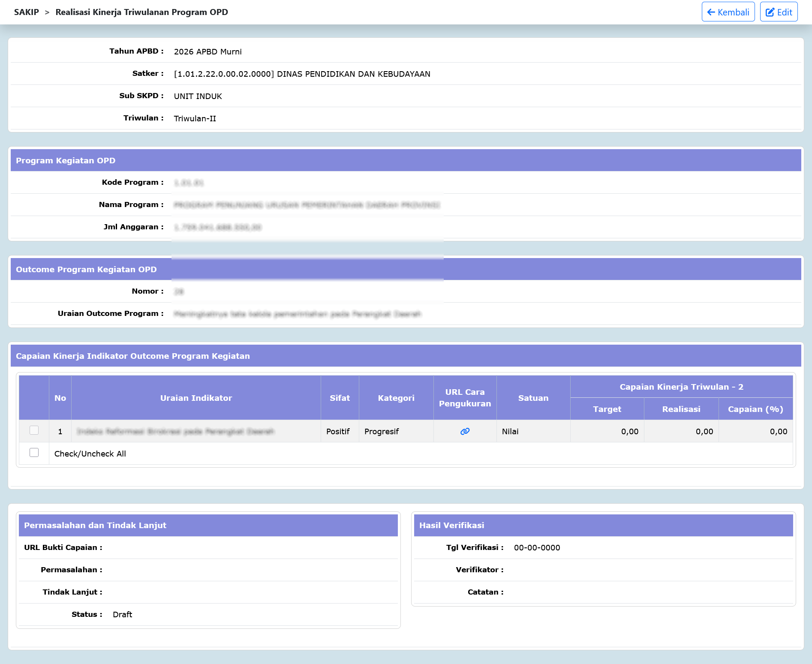Select the Satuan column header

(x=533, y=398)
